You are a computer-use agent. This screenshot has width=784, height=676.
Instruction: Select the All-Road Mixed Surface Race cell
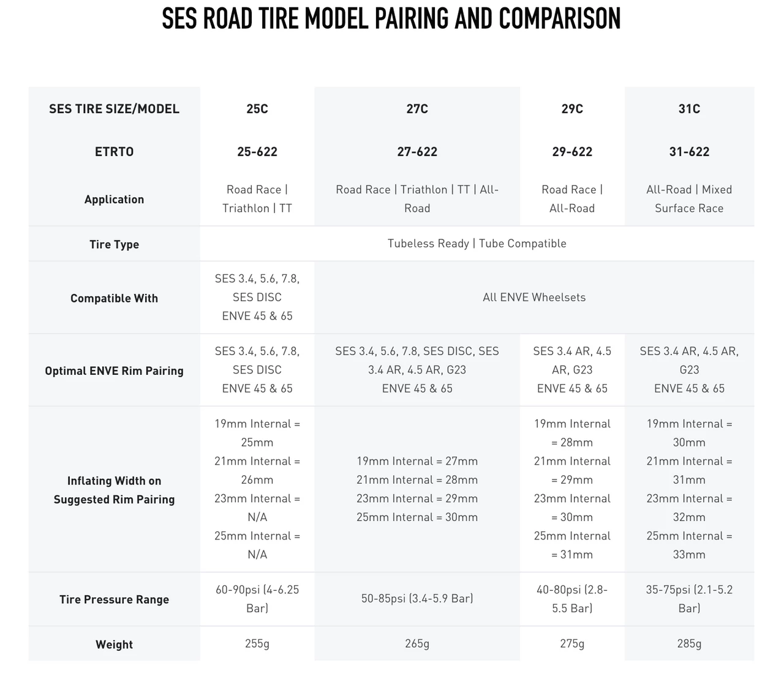[689, 199]
